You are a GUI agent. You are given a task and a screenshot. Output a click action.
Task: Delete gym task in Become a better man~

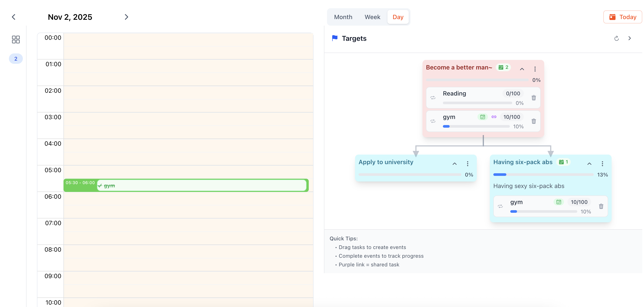[534, 121]
